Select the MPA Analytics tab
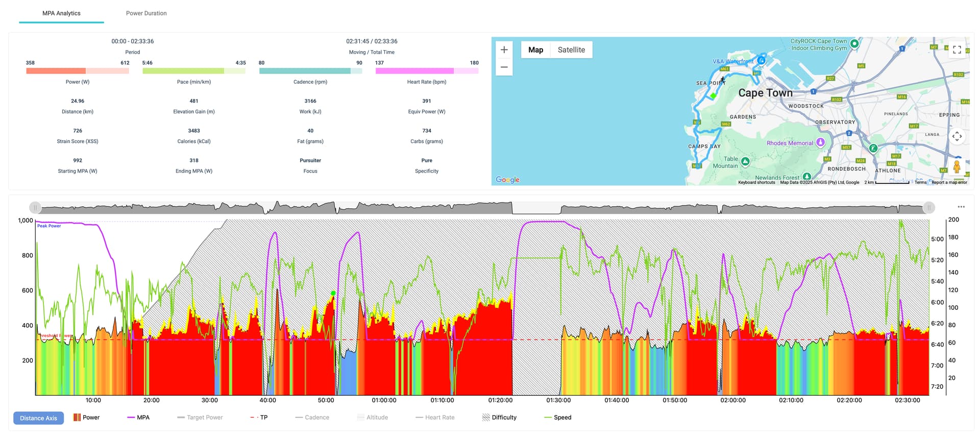Image resolution: width=980 pixels, height=436 pixels. point(61,13)
